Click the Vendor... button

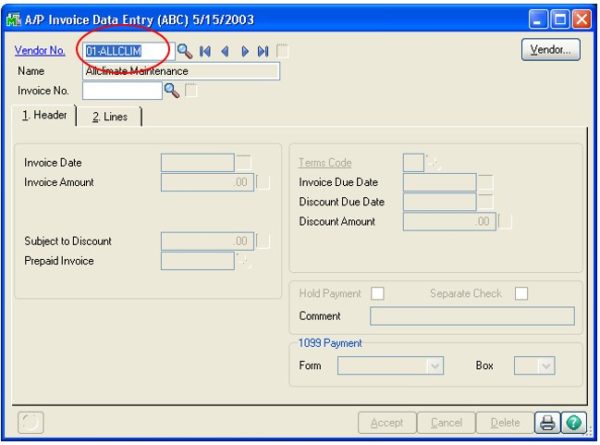tap(551, 50)
